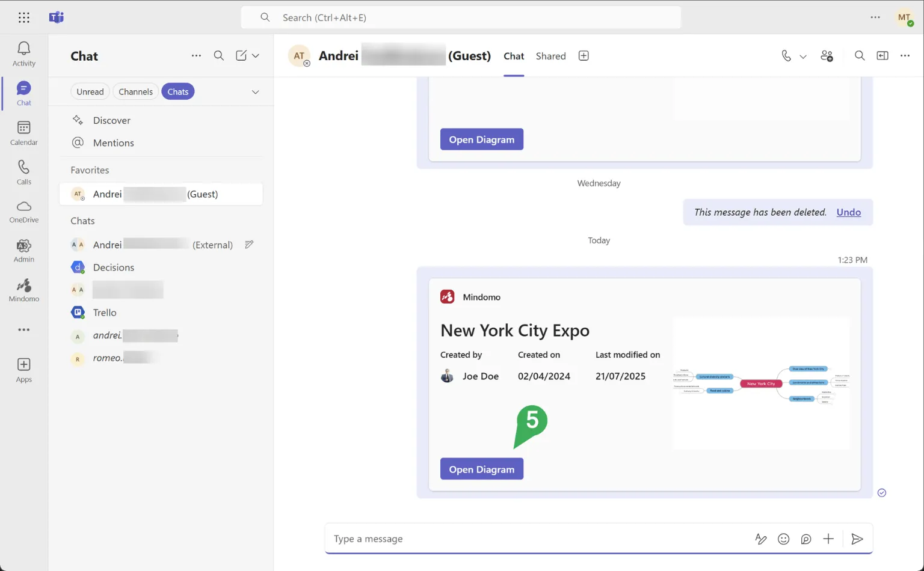The width and height of the screenshot is (924, 571).
Task: Open the Calendar app from sidebar
Action: click(x=24, y=133)
